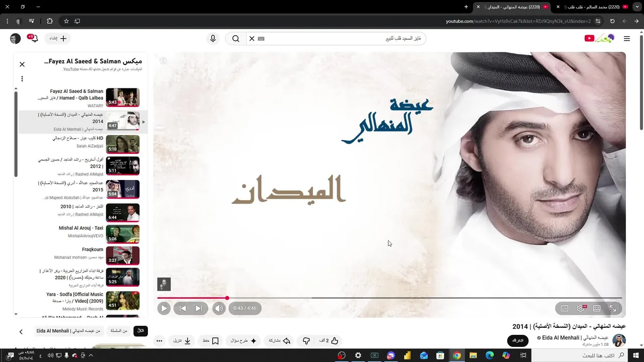Dislike the video
Viewport: 644px width, 362px height.
(306, 340)
